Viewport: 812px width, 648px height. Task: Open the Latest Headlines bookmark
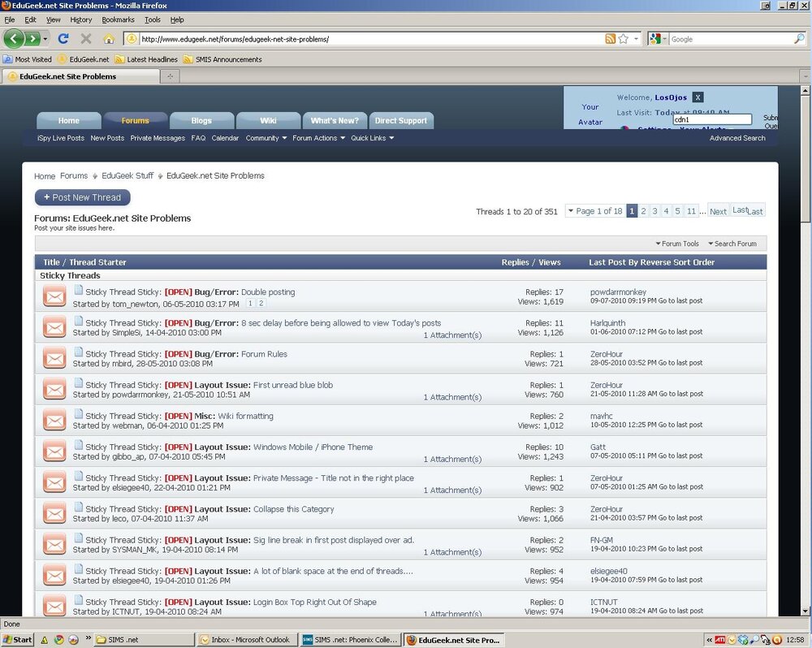point(146,59)
